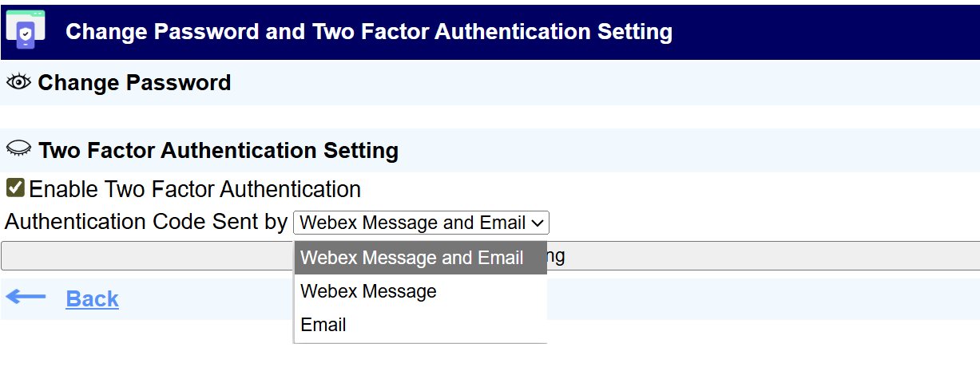This screenshot has width=980, height=375.
Task: Click the 'Authentication Code Sent by' label
Action: click(146, 222)
